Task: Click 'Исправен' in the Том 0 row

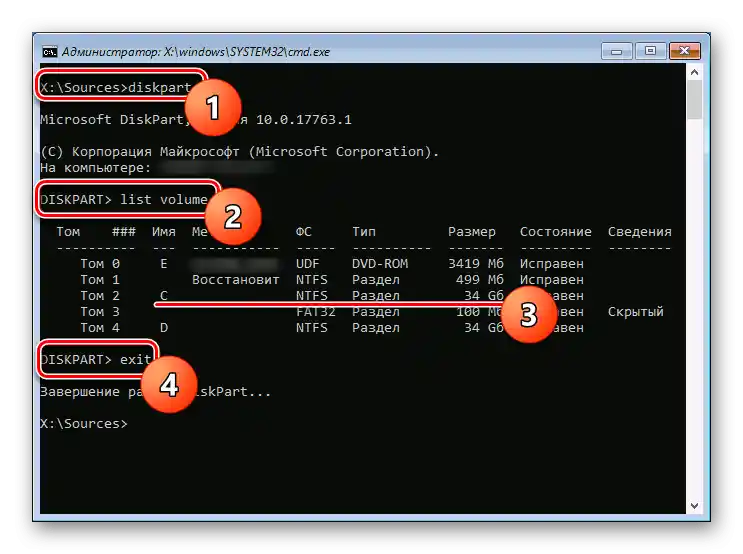Action: tap(552, 263)
